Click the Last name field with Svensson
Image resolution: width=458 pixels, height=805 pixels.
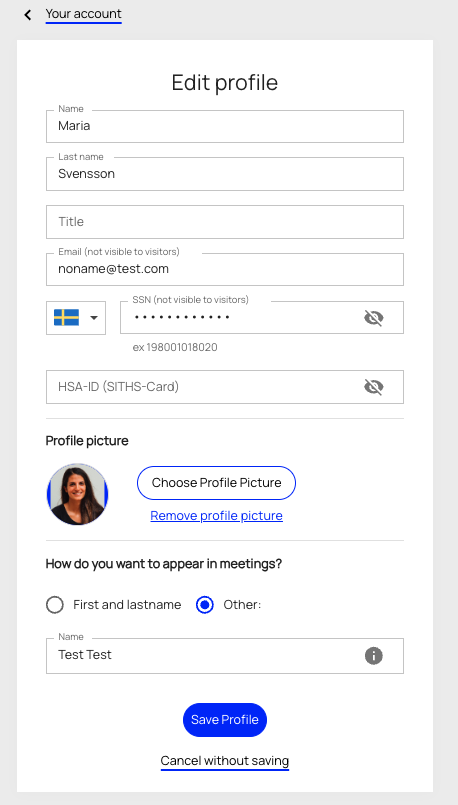(x=225, y=174)
